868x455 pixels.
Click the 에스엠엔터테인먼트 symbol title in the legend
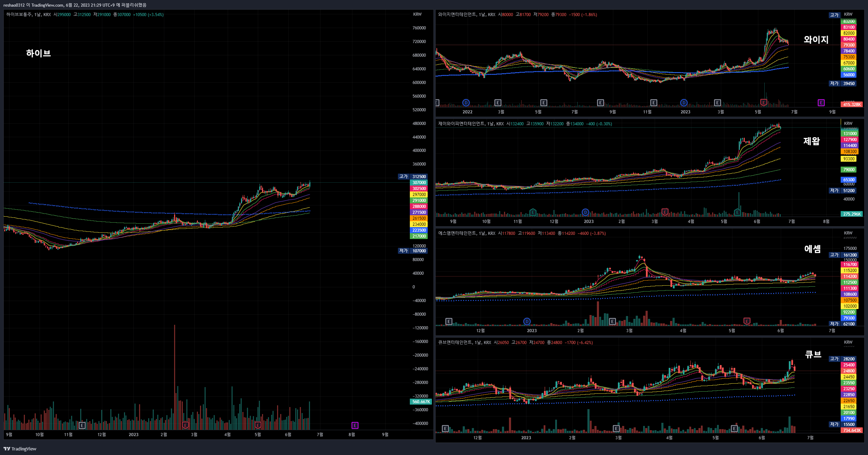(x=457, y=233)
